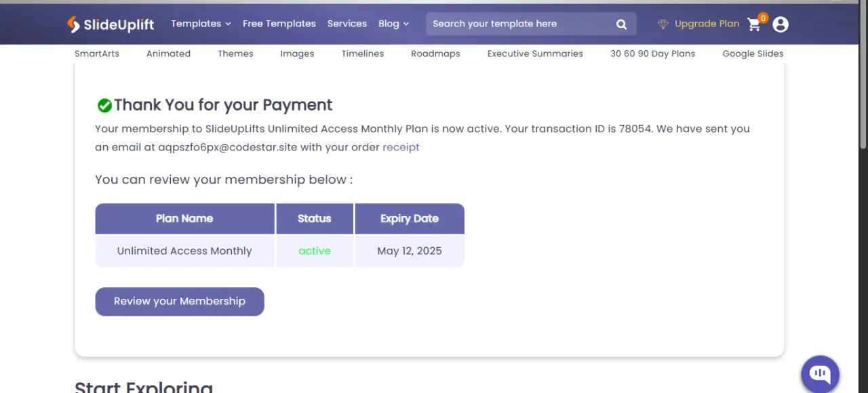Open the order receipt link
This screenshot has height=393, width=868.
click(401, 147)
